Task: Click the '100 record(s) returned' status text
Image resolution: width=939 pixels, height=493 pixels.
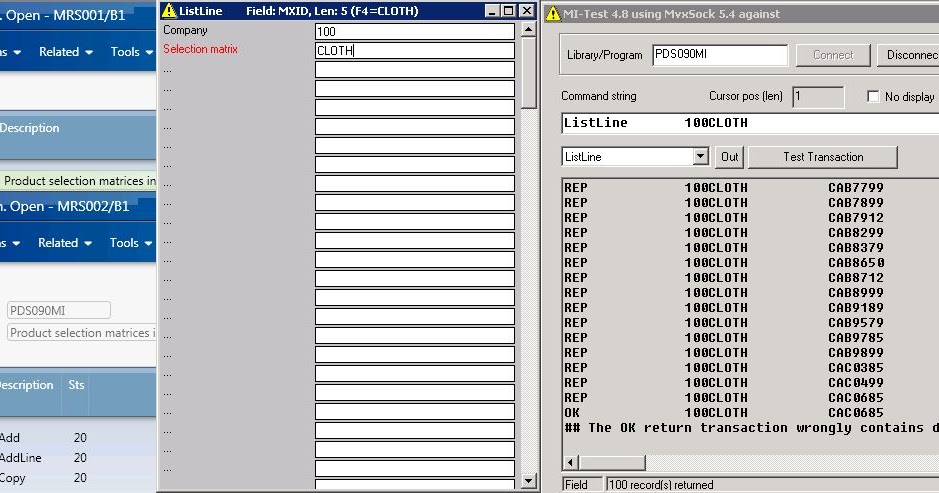Action: pos(661,485)
